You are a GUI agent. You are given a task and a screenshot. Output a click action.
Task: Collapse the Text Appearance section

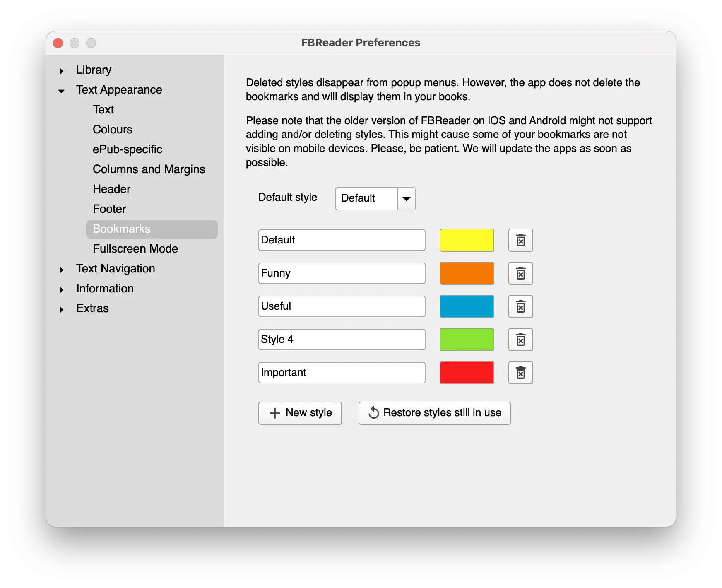tap(61, 91)
